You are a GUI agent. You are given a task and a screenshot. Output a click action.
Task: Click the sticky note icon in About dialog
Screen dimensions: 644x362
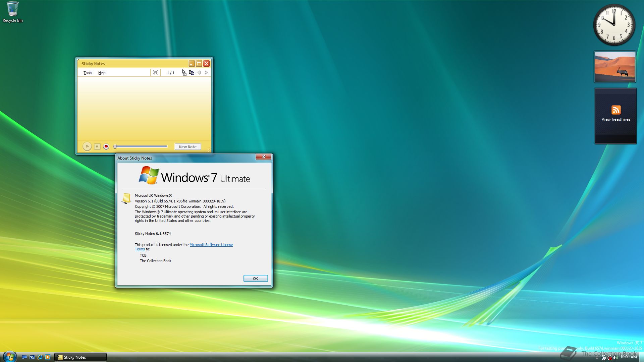tap(126, 198)
